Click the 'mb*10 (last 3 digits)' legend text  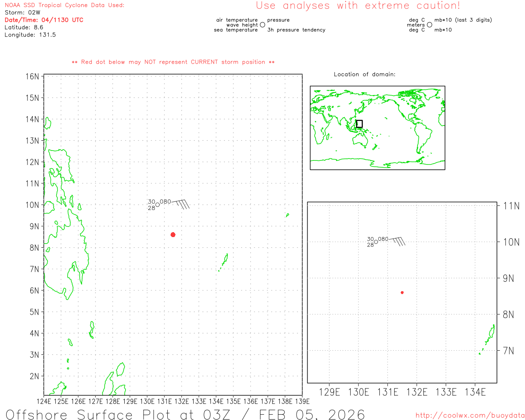463,20
